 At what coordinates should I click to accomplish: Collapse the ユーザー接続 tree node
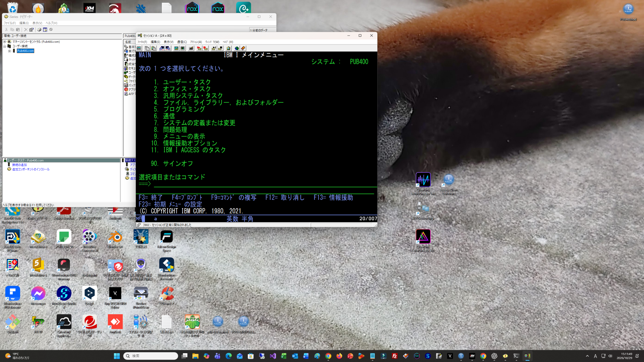[5, 46]
